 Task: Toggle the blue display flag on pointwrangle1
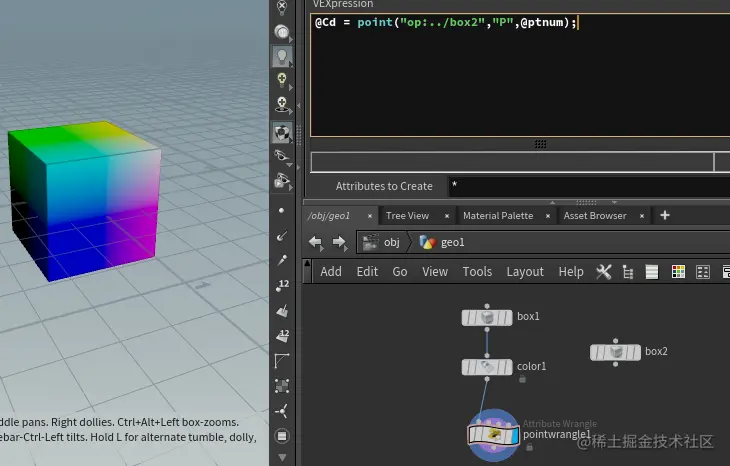point(514,436)
